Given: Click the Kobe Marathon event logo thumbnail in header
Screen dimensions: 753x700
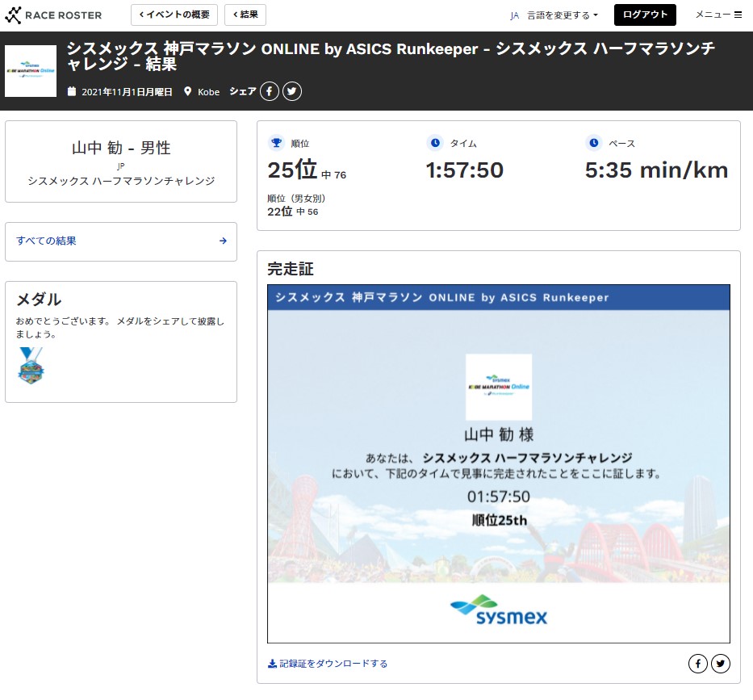Looking at the screenshot, I should pos(31,71).
